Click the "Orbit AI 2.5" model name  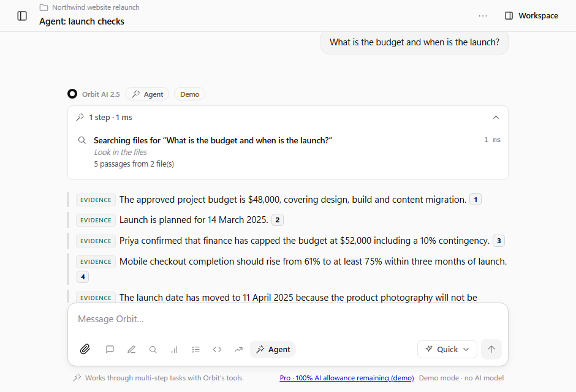coord(101,94)
